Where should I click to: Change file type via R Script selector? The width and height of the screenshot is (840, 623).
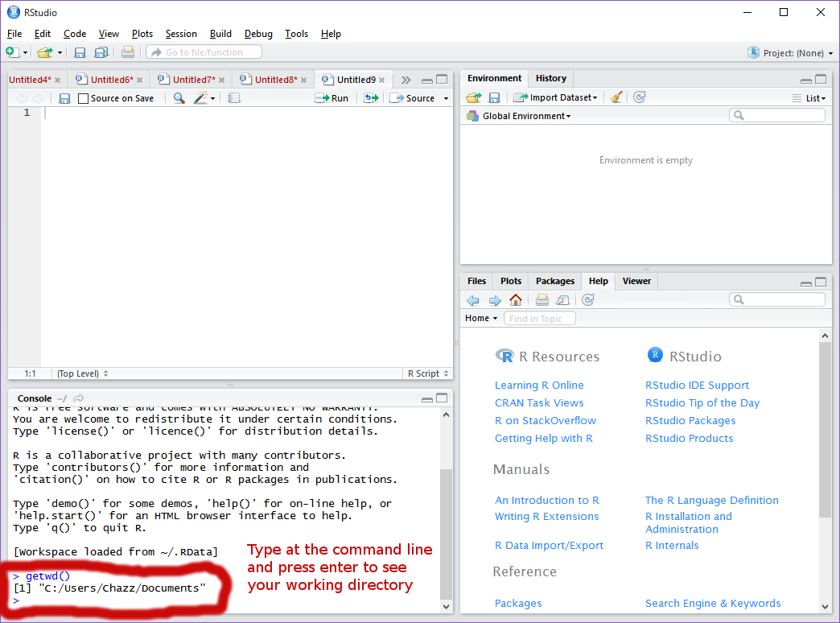[427, 373]
